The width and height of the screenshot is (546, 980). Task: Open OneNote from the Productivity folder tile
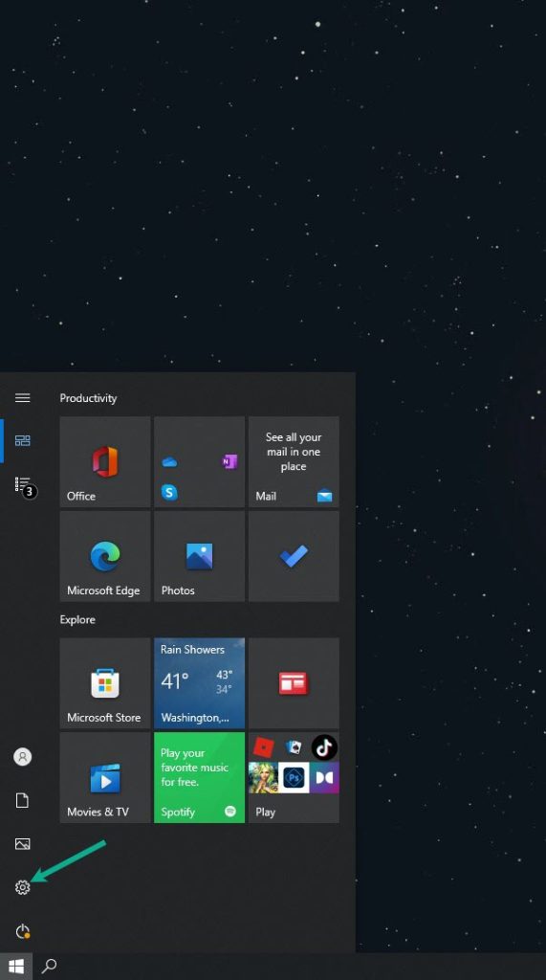(229, 462)
